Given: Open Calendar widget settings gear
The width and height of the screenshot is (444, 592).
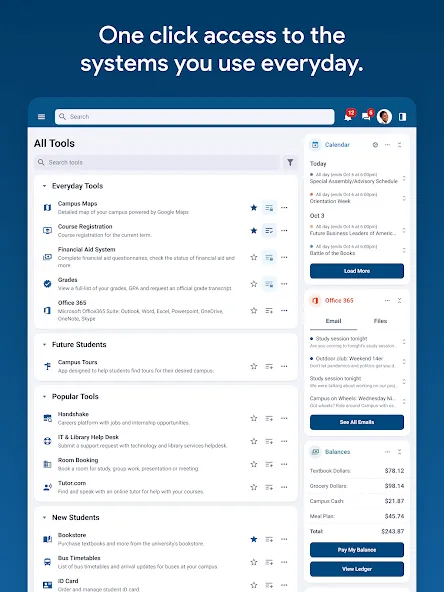Looking at the screenshot, I should click(x=375, y=145).
